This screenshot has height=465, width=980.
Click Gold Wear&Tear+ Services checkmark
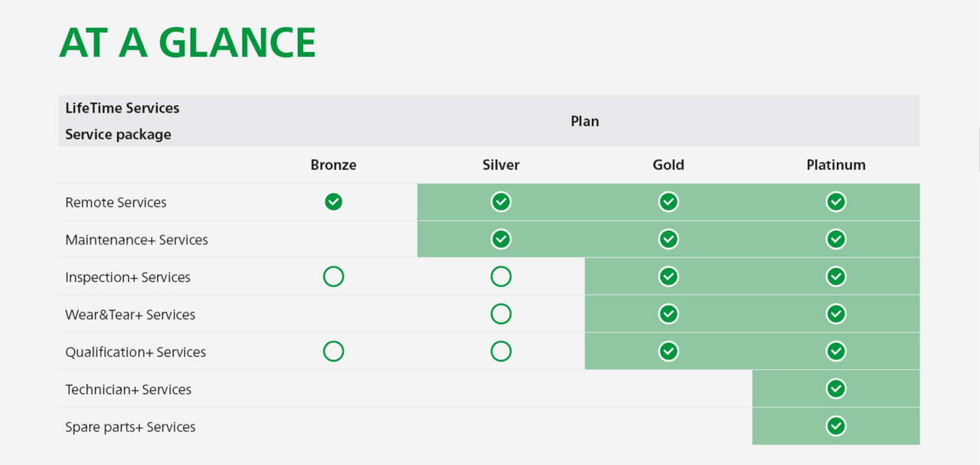tap(668, 314)
